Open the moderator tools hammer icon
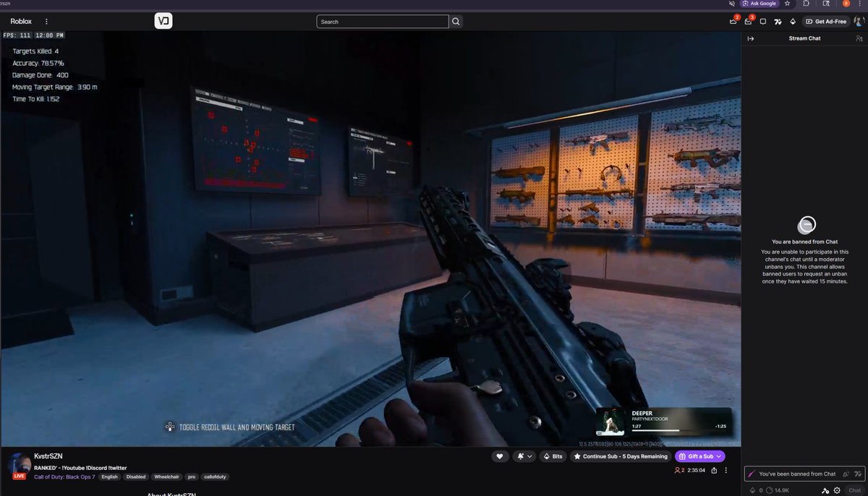This screenshot has height=496, width=868. 825,490
